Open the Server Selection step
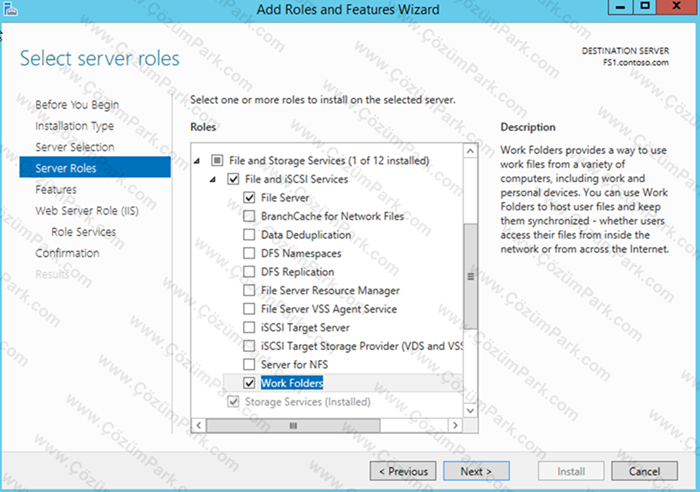 point(75,147)
